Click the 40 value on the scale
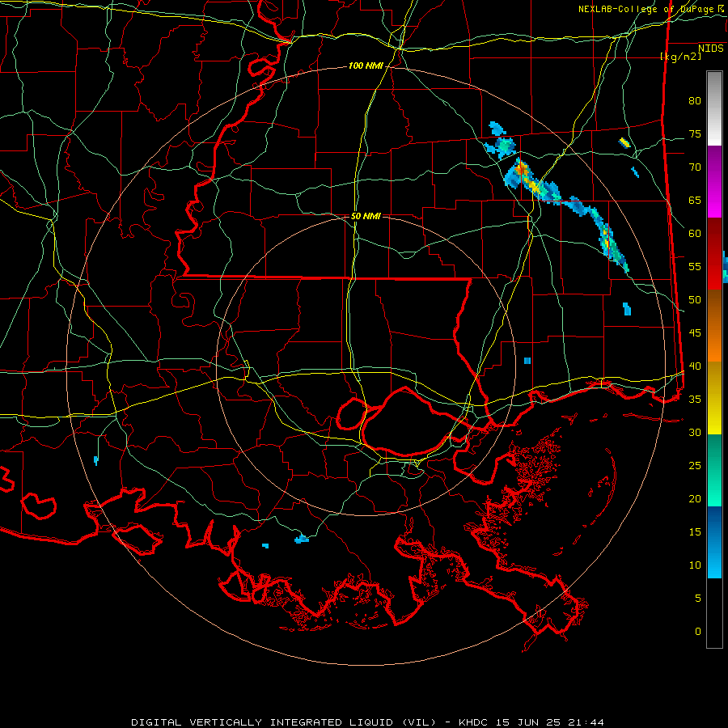728x728 pixels. pos(695,366)
